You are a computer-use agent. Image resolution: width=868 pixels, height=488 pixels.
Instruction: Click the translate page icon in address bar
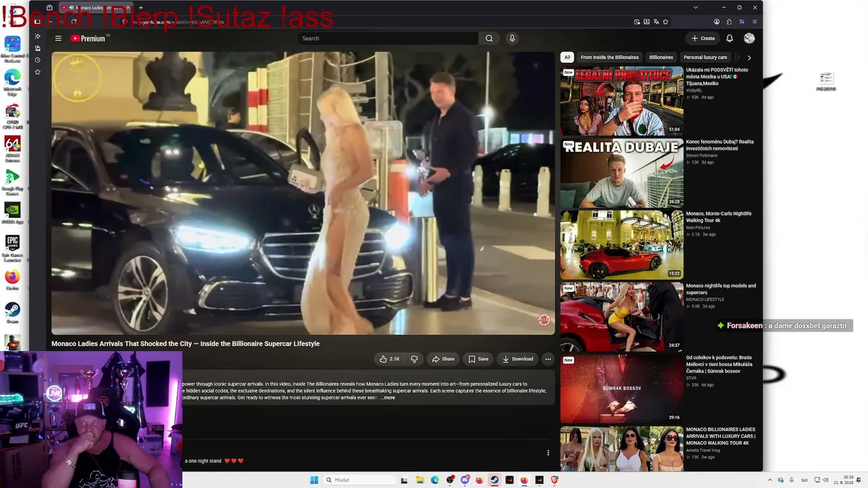point(656,22)
